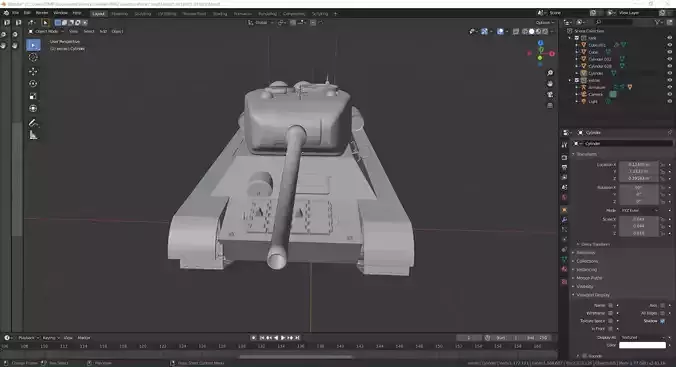
Task: Switch to the Modeling workspace tab
Action: (119, 14)
